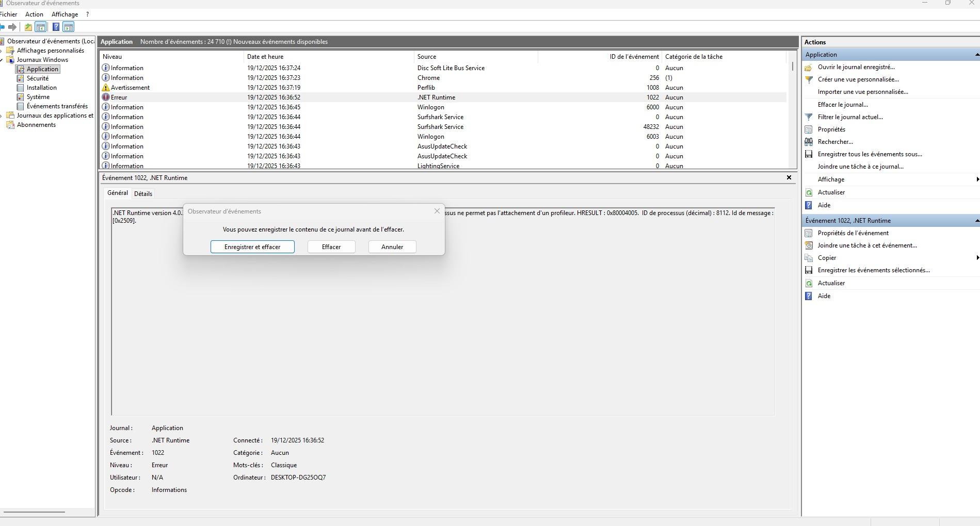Click the console tree horizontal scrollbar

[34, 512]
